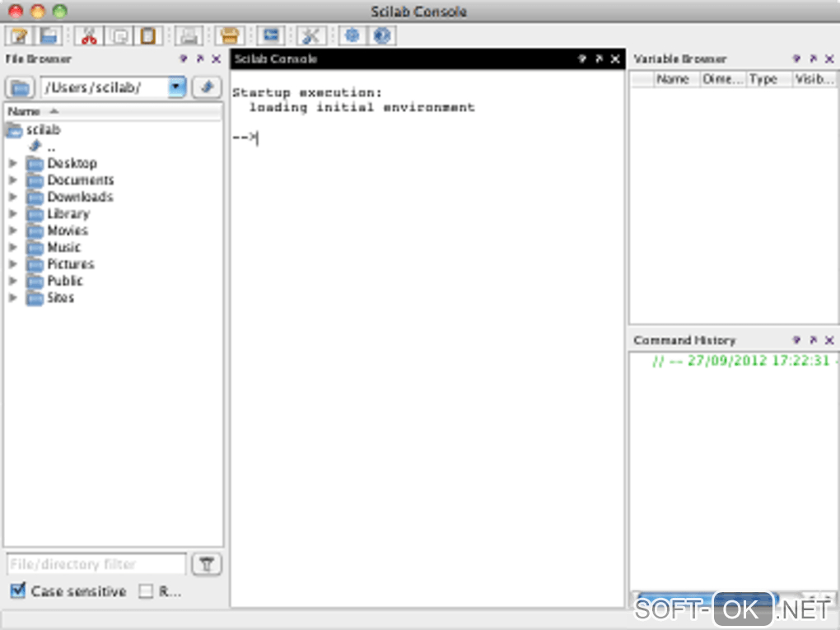
Task: Select the 27/09/2012 17:22:31 history entry
Action: [x=744, y=361]
